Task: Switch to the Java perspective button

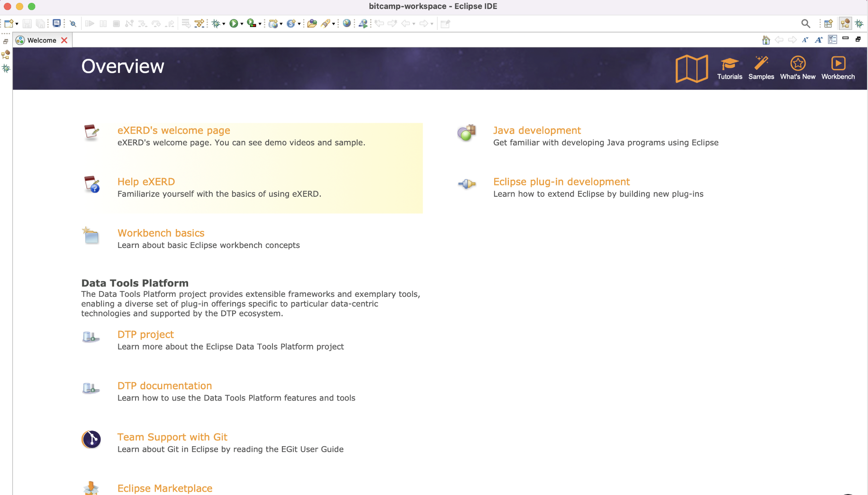Action: click(845, 23)
